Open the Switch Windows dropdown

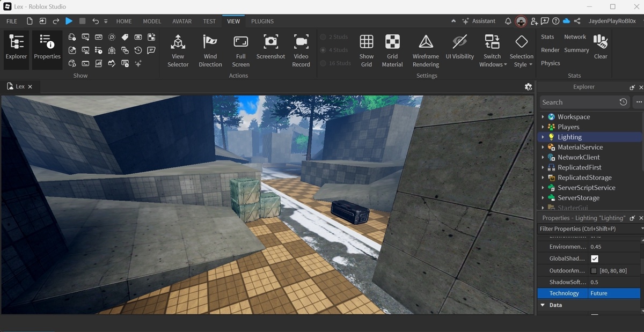(492, 51)
